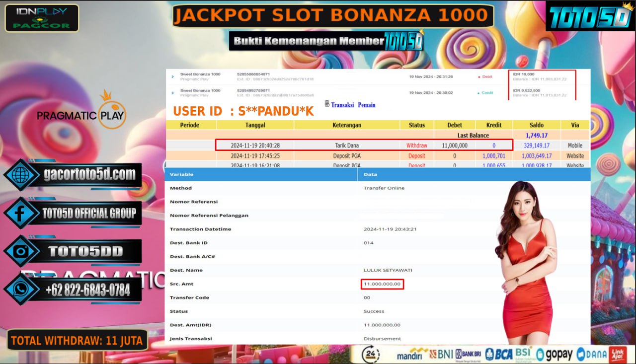
Task: Click the Status column header
Action: tap(417, 125)
